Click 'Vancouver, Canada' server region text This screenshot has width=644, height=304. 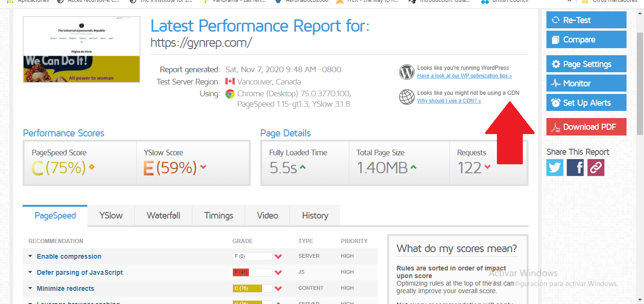[x=269, y=82]
